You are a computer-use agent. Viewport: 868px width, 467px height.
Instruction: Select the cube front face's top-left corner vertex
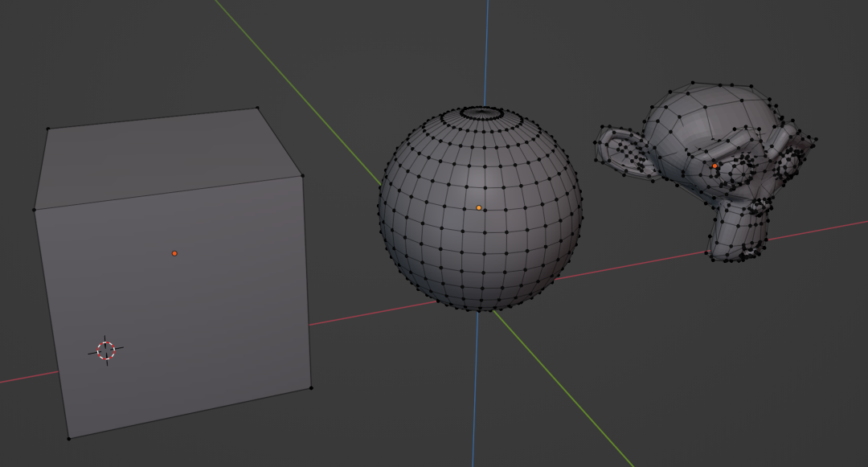pos(35,210)
